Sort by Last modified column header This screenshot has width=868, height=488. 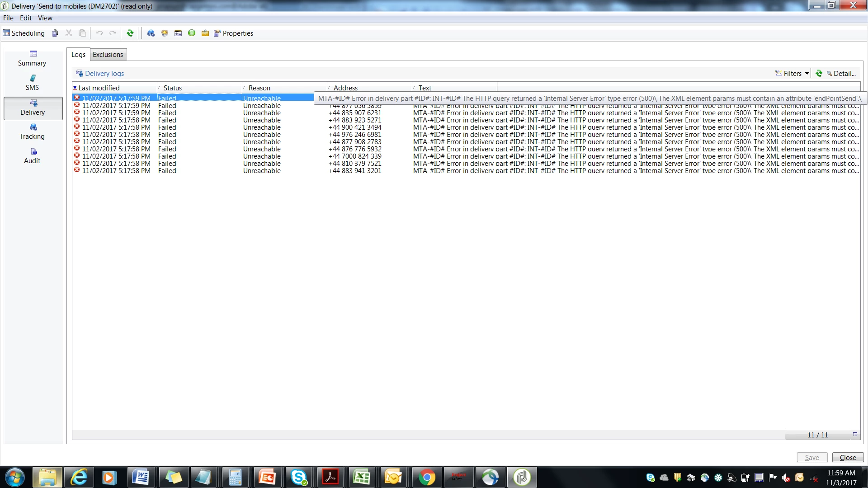click(x=99, y=88)
